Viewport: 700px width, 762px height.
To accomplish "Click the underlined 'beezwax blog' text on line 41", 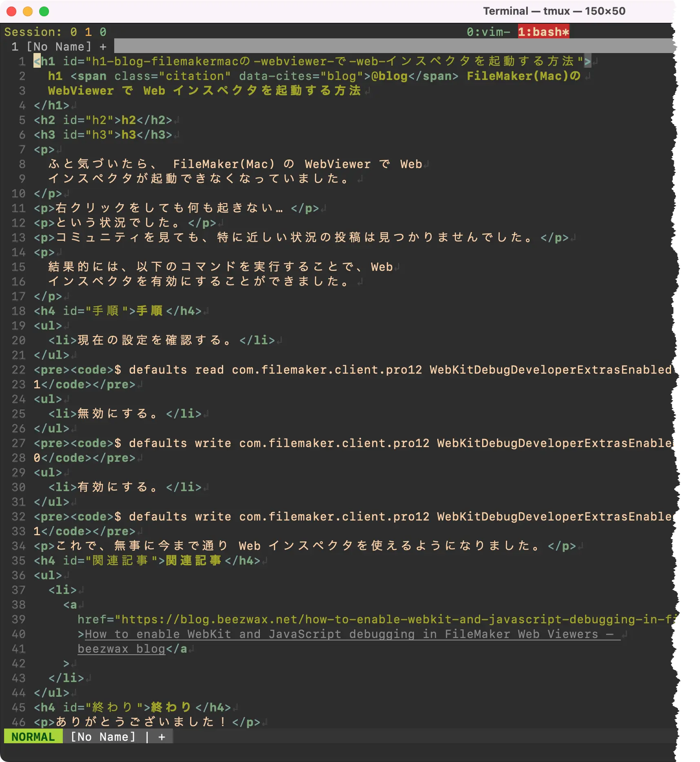I will pyautogui.click(x=121, y=649).
